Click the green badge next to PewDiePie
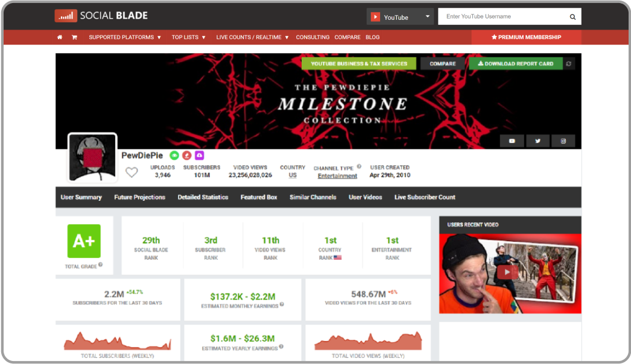 click(174, 155)
